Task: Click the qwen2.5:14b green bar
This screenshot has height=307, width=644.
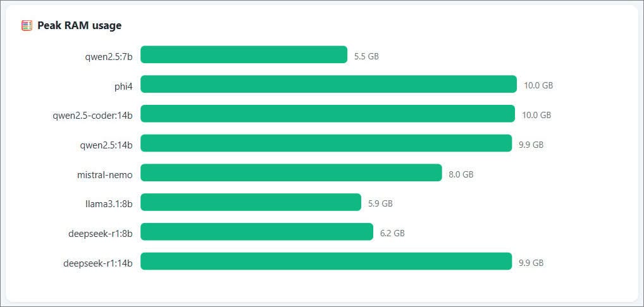Action: click(326, 143)
